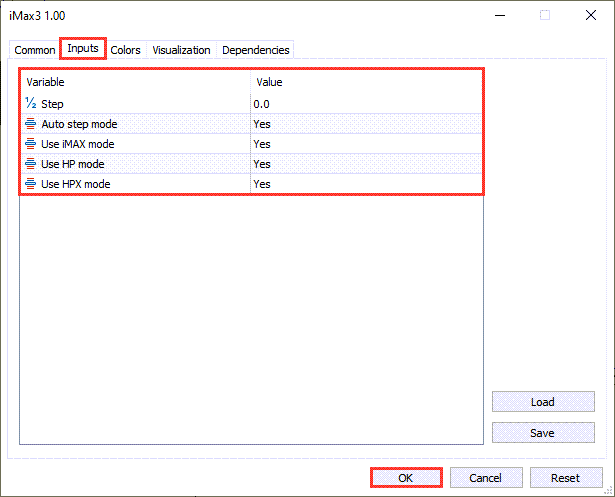Viewport: 615px width, 497px height.
Task: Select the Use HP mode variable name
Action: coord(73,164)
